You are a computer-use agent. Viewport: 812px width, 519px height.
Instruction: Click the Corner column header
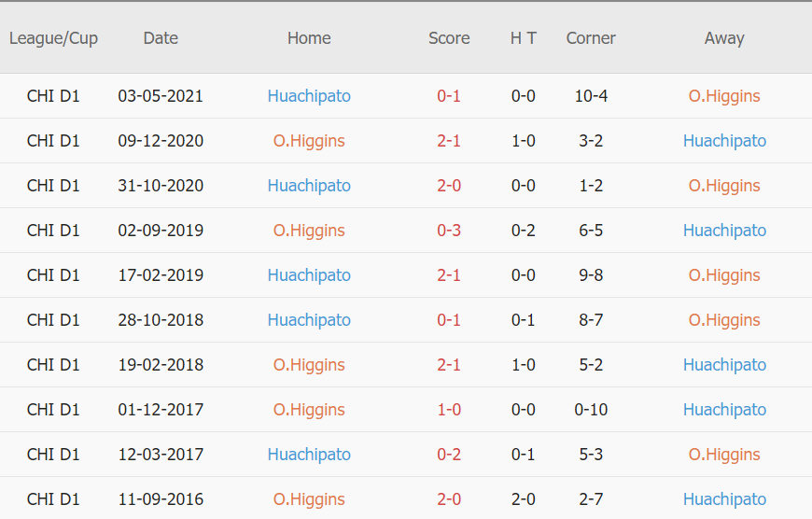(591, 38)
